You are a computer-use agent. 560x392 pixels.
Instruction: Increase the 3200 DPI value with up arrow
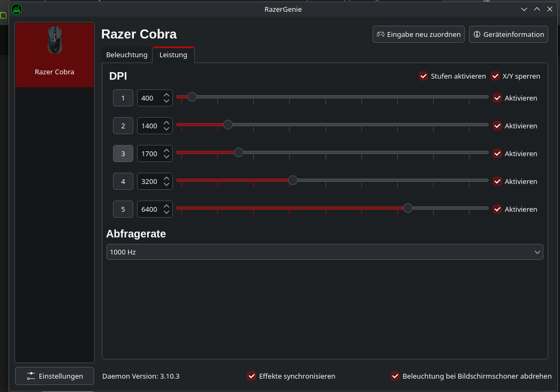coord(167,178)
